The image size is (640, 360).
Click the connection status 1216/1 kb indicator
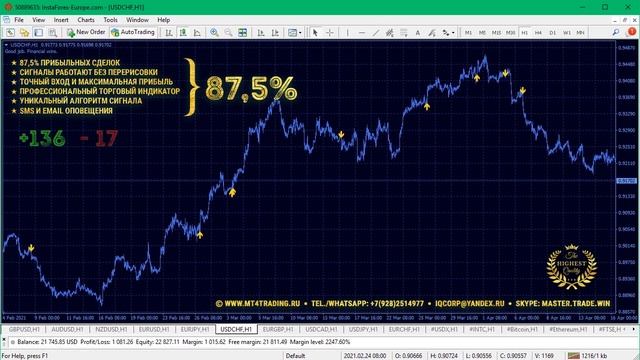(588, 356)
